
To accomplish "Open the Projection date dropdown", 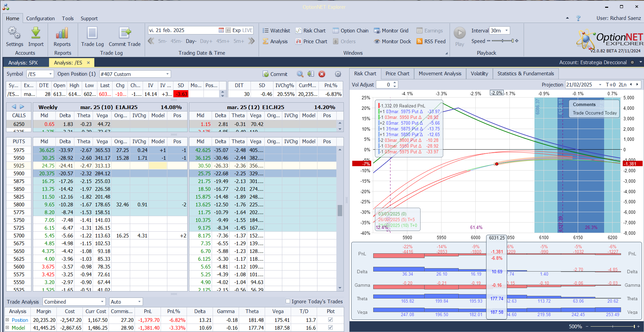I will (600, 85).
